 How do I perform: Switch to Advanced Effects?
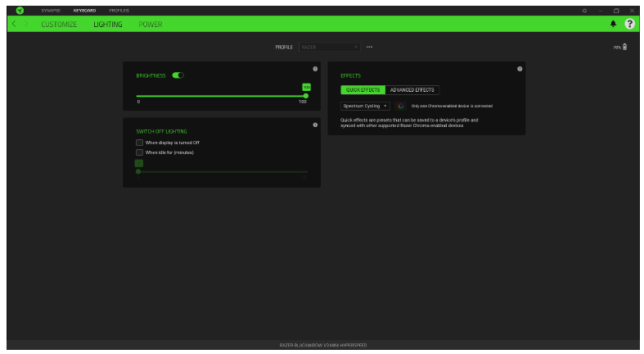point(412,89)
